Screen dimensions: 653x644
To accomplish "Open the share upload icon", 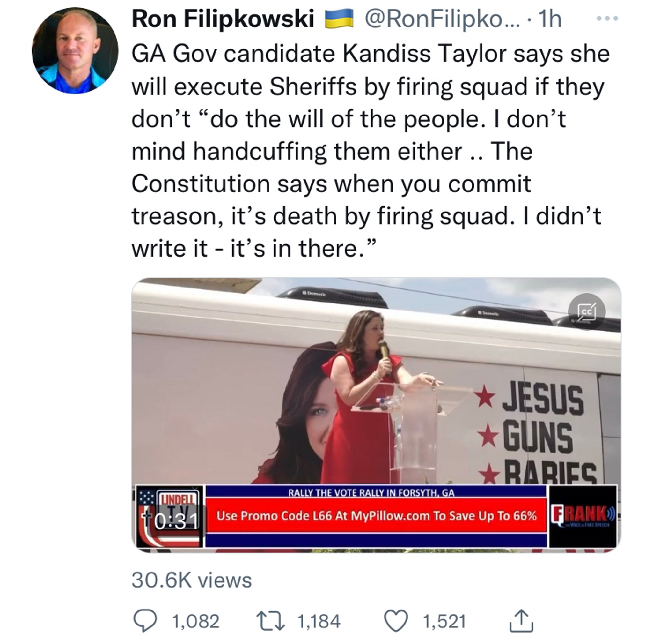I will pos(522,621).
